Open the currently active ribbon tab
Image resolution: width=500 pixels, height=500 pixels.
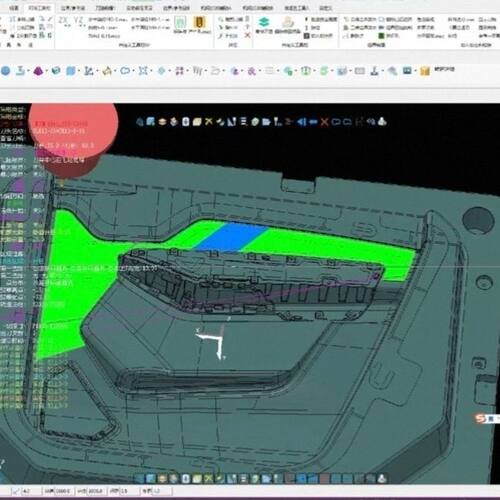click(39, 8)
